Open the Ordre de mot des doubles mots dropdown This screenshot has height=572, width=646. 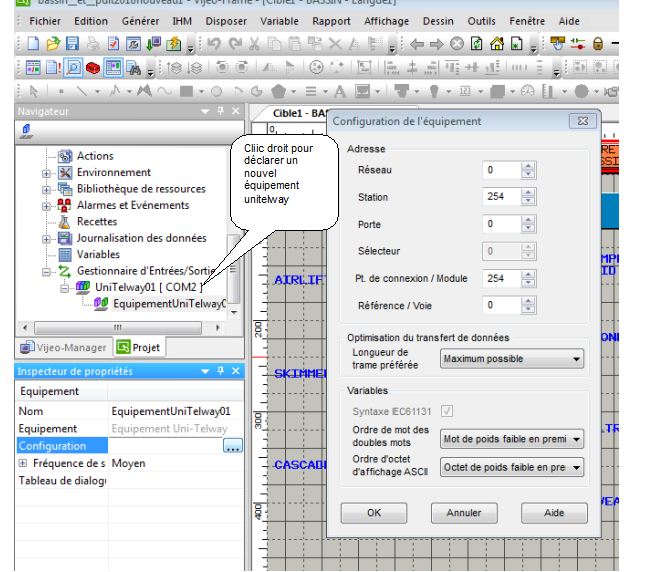click(512, 439)
